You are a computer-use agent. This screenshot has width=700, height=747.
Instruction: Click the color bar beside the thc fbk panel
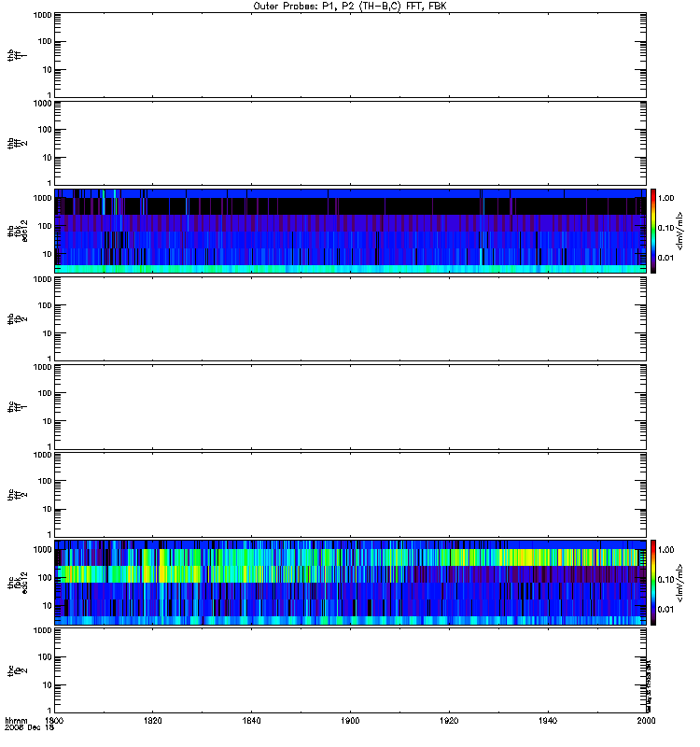pyautogui.click(x=653, y=583)
